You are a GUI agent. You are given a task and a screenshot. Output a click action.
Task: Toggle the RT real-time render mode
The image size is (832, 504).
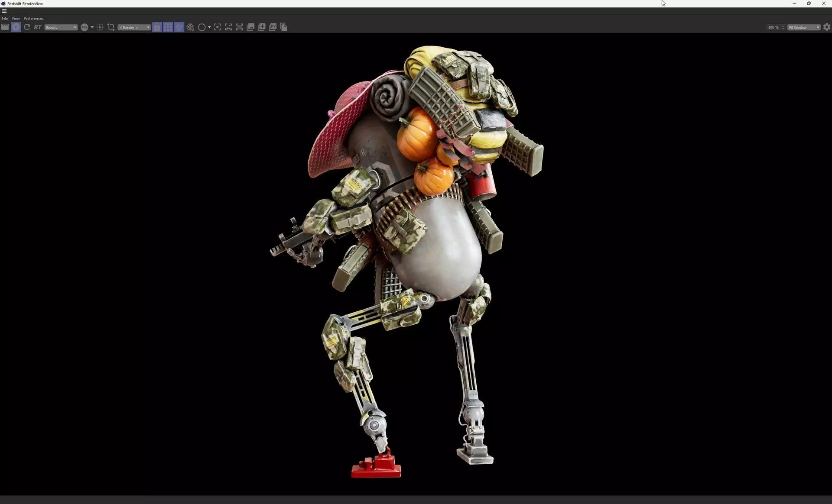[38, 27]
